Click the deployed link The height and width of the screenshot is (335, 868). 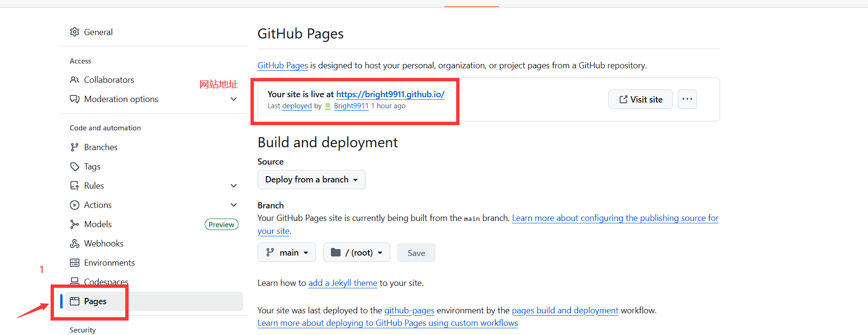click(x=297, y=106)
